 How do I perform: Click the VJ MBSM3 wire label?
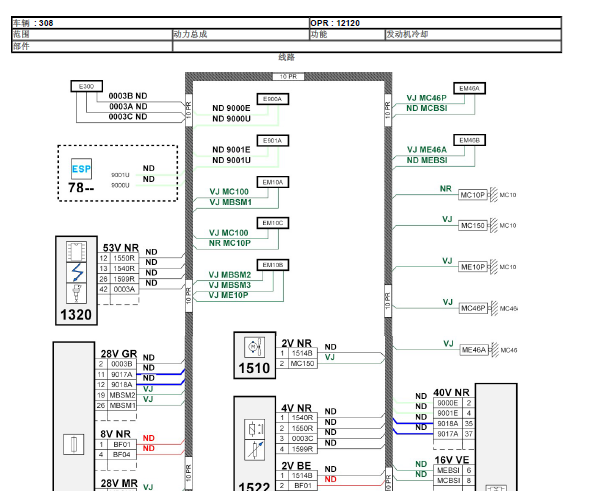click(230, 285)
